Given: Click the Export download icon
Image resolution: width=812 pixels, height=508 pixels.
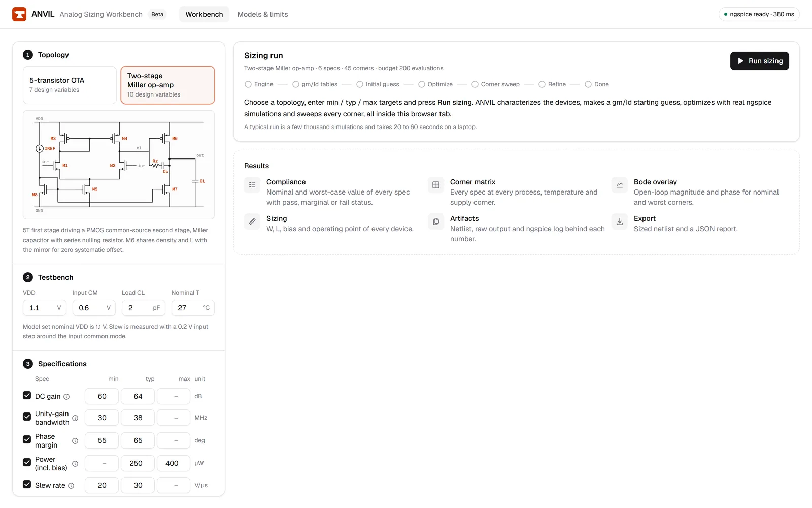Looking at the screenshot, I should [x=620, y=221].
